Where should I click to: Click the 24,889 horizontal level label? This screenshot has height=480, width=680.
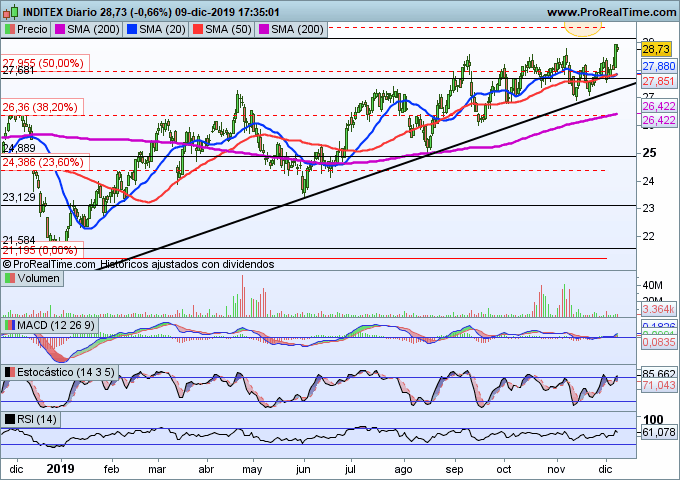[19, 148]
